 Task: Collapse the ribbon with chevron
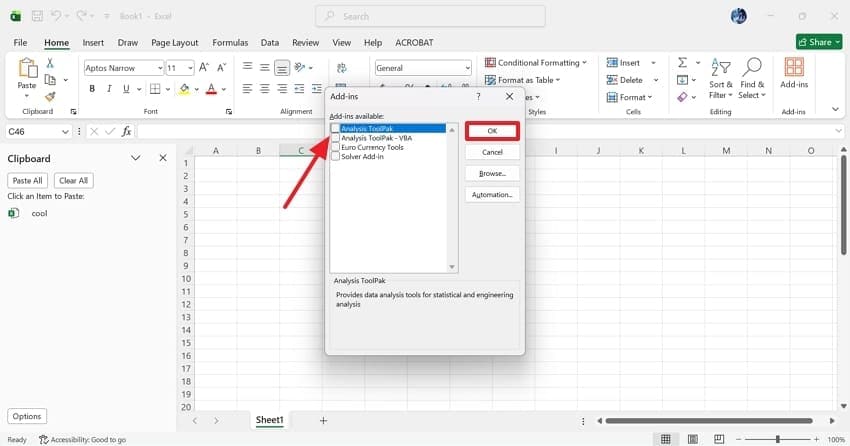point(835,109)
